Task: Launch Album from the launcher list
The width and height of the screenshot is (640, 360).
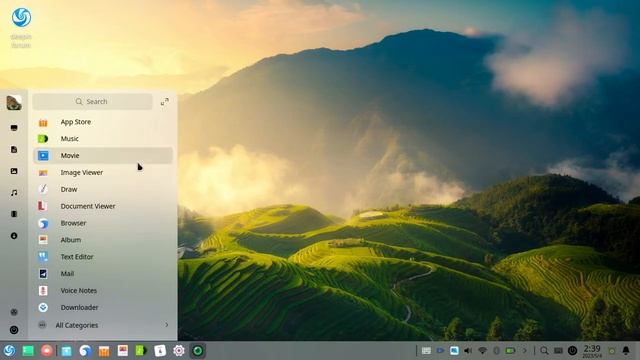Action: (x=102, y=240)
